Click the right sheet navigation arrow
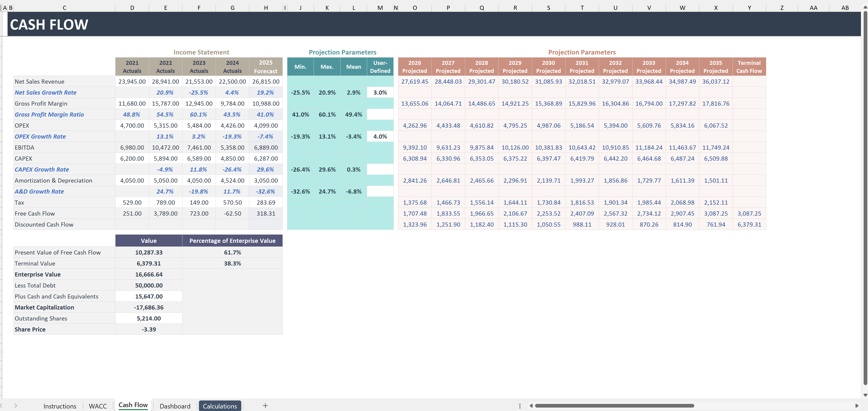The image size is (868, 411). pyautogui.click(x=16, y=406)
